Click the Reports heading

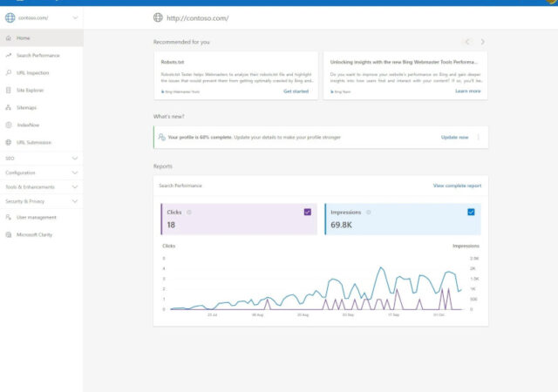click(163, 166)
